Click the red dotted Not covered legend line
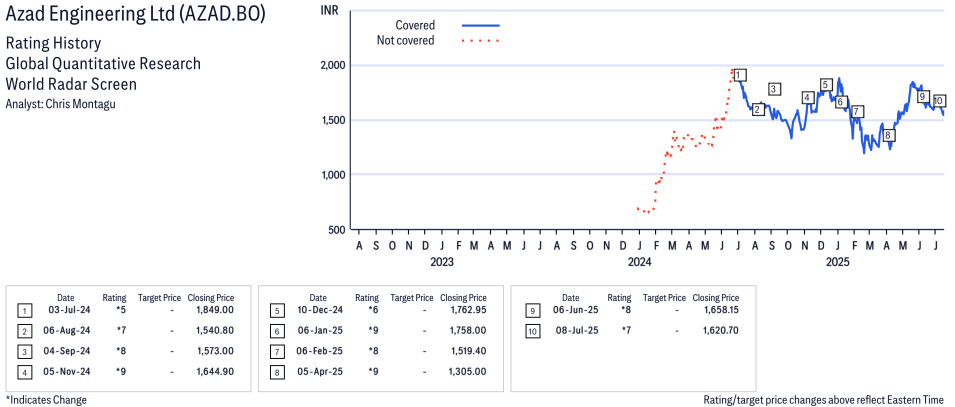The height and width of the screenshot is (407, 955). (x=481, y=41)
